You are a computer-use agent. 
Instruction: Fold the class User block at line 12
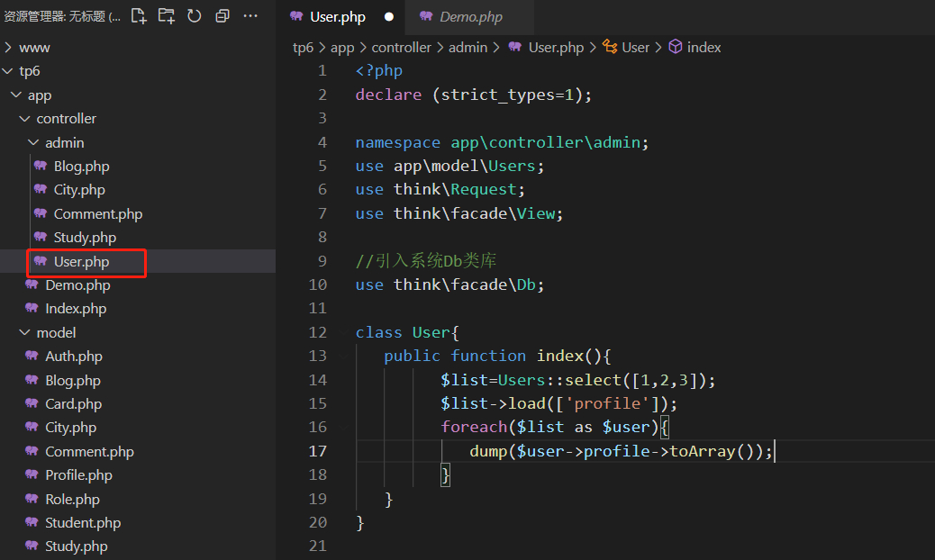coord(344,332)
